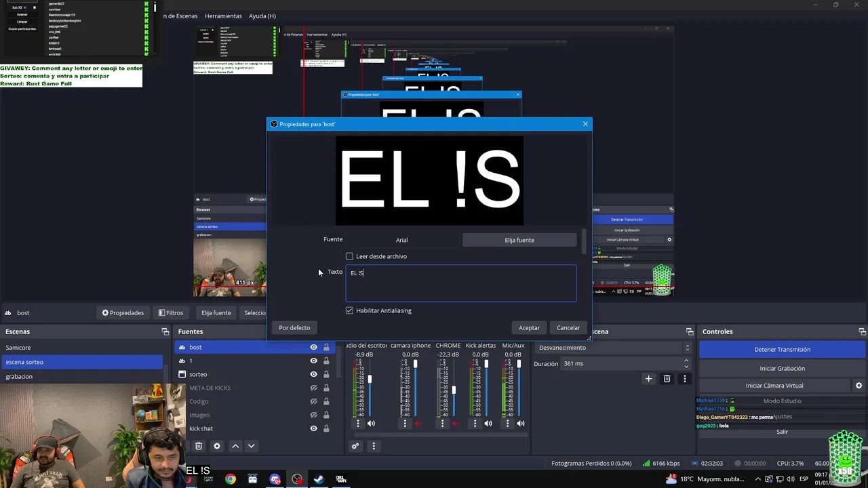Enable Leer desde archivo checkbox

[349, 256]
